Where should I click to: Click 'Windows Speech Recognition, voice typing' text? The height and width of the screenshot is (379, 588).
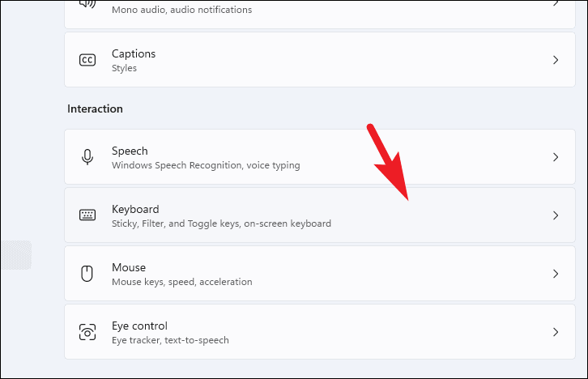(x=206, y=165)
